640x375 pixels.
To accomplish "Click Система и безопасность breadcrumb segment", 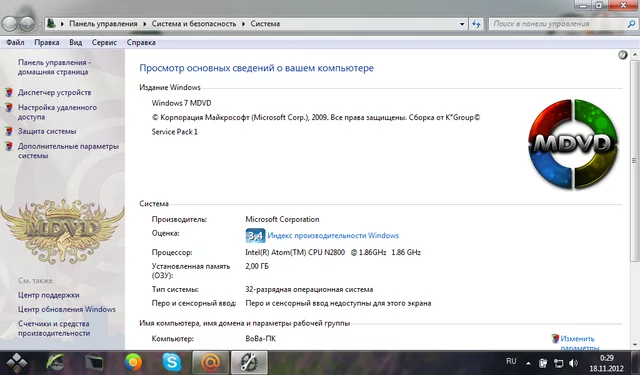I will pos(194,24).
